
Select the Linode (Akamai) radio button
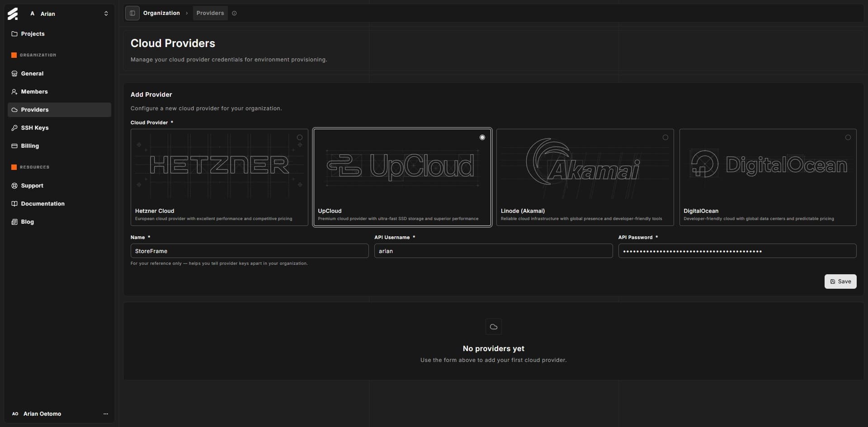(x=665, y=137)
